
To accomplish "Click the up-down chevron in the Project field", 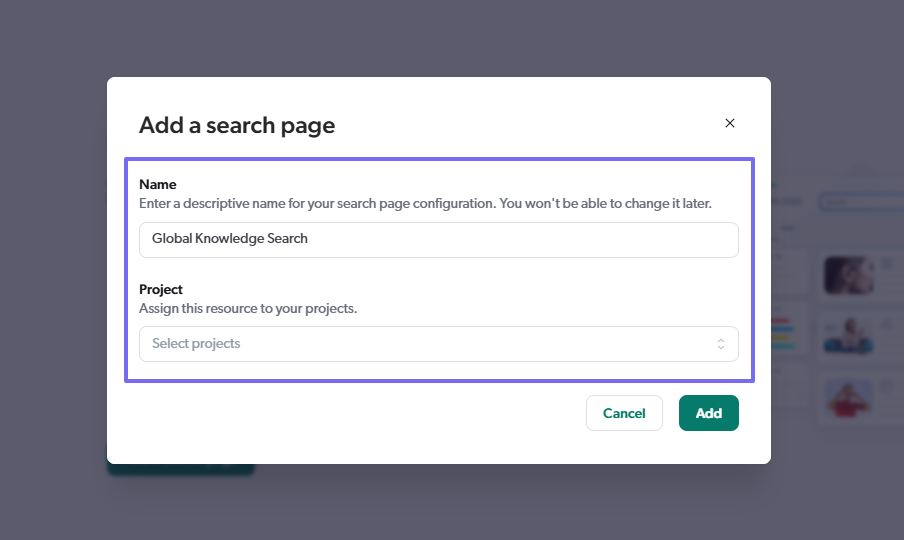I will [720, 344].
